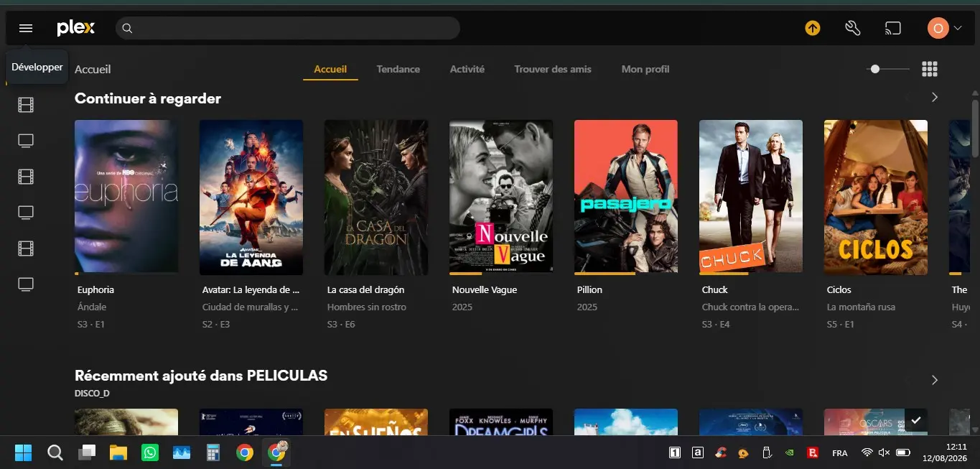Switch to the Tendance tab
Screen dimensions: 980x469
398,69
